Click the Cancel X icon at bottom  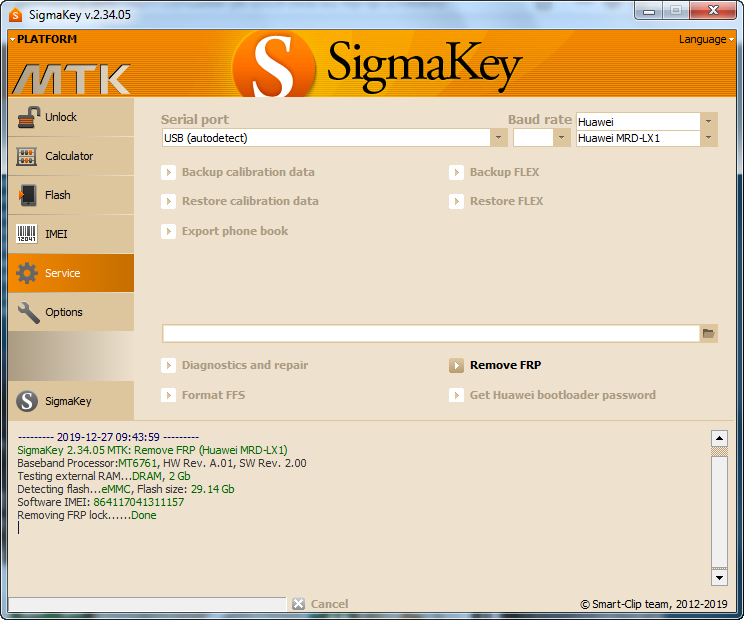click(x=298, y=604)
